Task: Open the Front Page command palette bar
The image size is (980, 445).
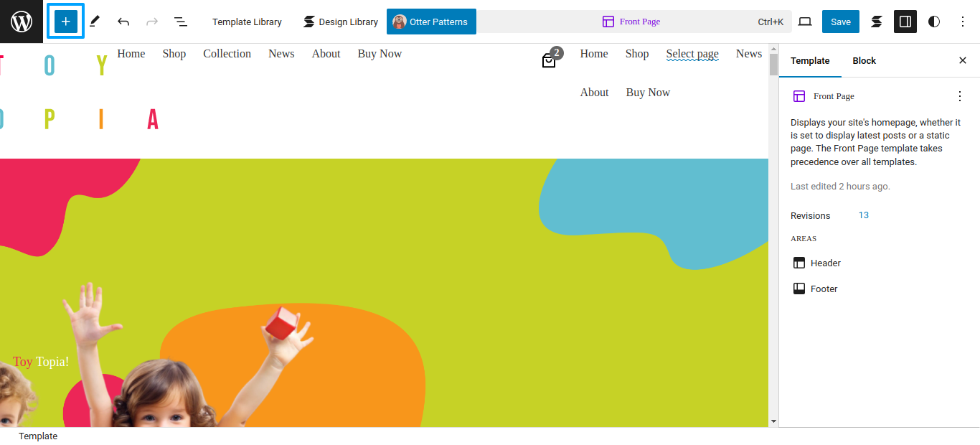Action: coord(634,22)
